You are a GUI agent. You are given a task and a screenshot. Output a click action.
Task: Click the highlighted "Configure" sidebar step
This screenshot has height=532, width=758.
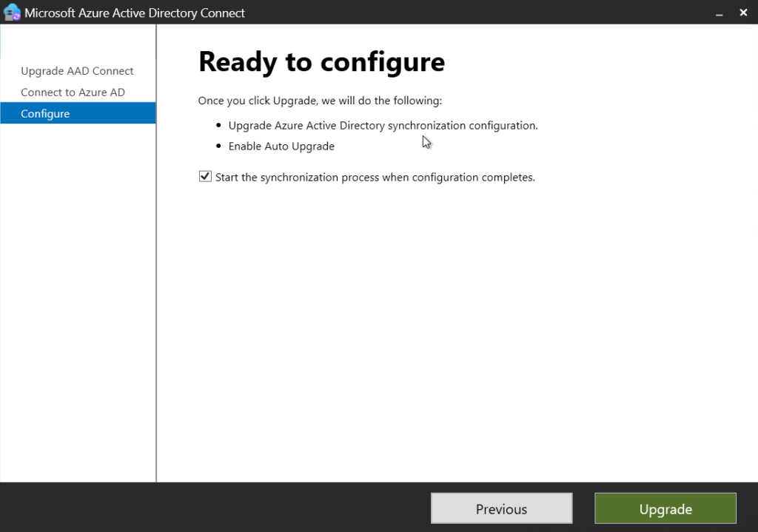45,113
